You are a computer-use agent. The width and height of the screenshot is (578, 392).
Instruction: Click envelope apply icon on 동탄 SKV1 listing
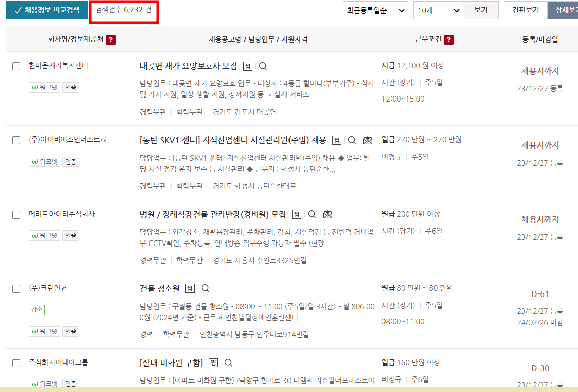click(367, 140)
